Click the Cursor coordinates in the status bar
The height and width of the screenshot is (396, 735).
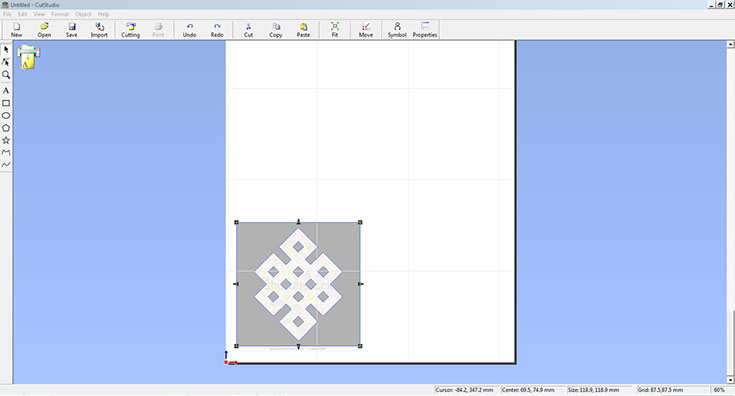pyautogui.click(x=464, y=390)
